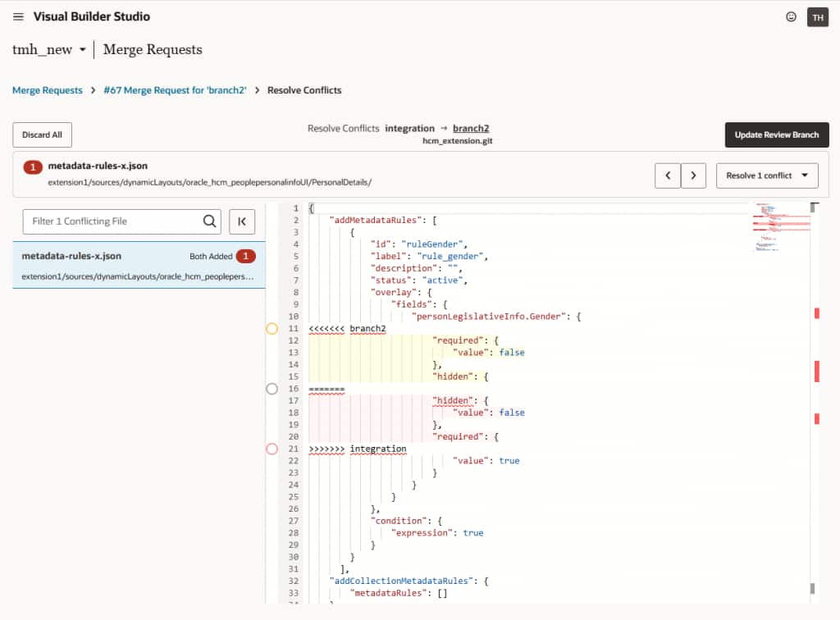Viewport: 840px width, 620px height.
Task: Click the "status": "active" line
Action: [418, 280]
